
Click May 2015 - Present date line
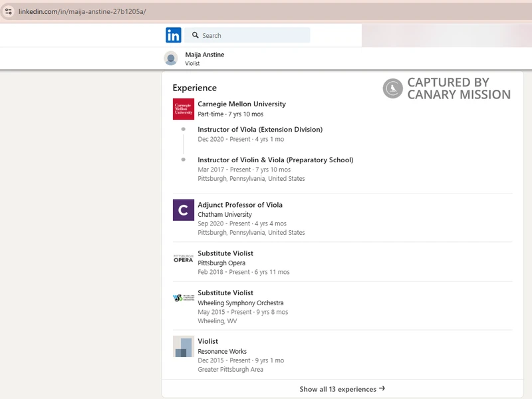[x=243, y=312]
